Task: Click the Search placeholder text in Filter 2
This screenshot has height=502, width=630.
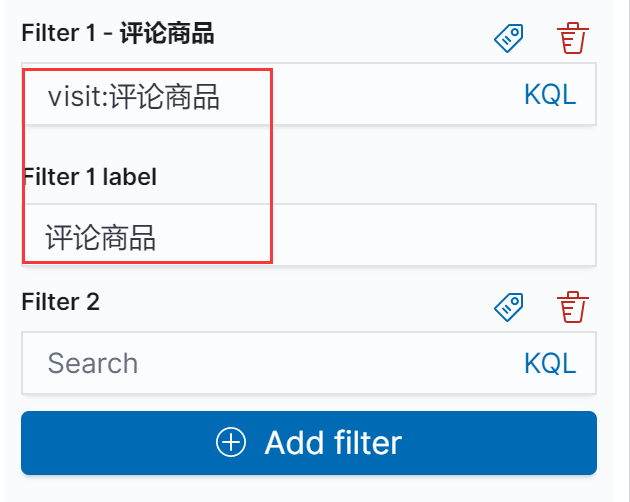Action: coord(93,363)
